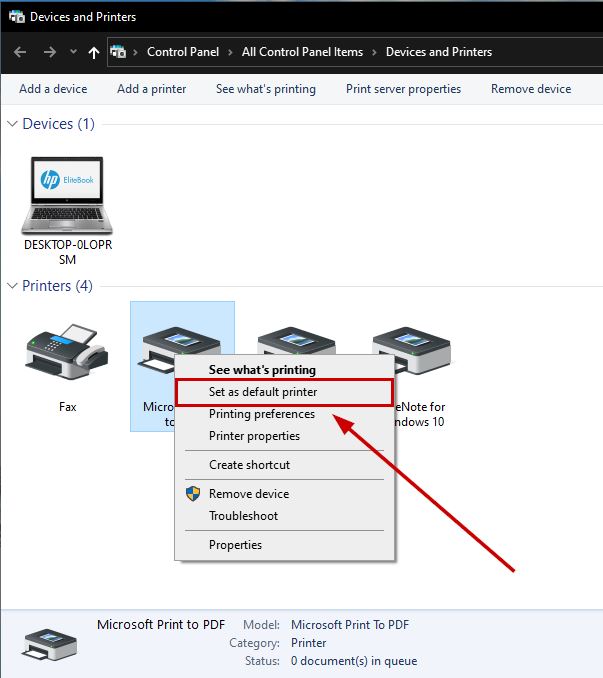Image resolution: width=603 pixels, height=678 pixels.
Task: Select All Control Panel Items breadcrumb
Action: point(302,52)
